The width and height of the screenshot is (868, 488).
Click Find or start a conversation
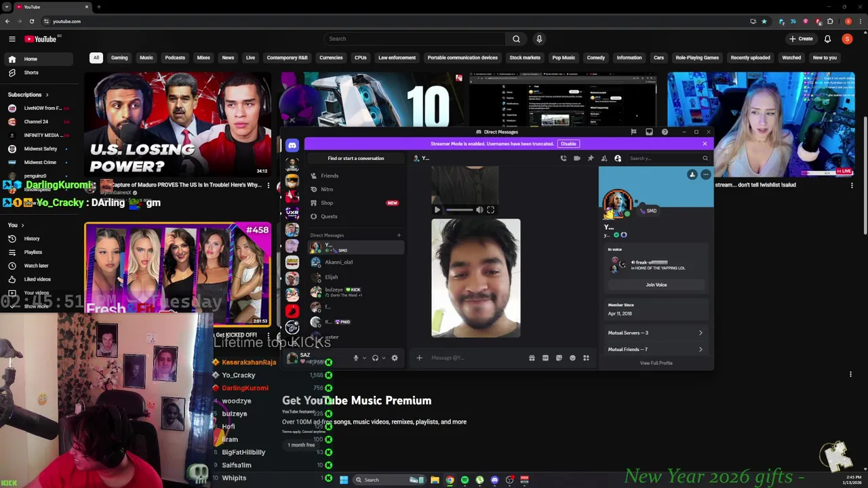356,158
